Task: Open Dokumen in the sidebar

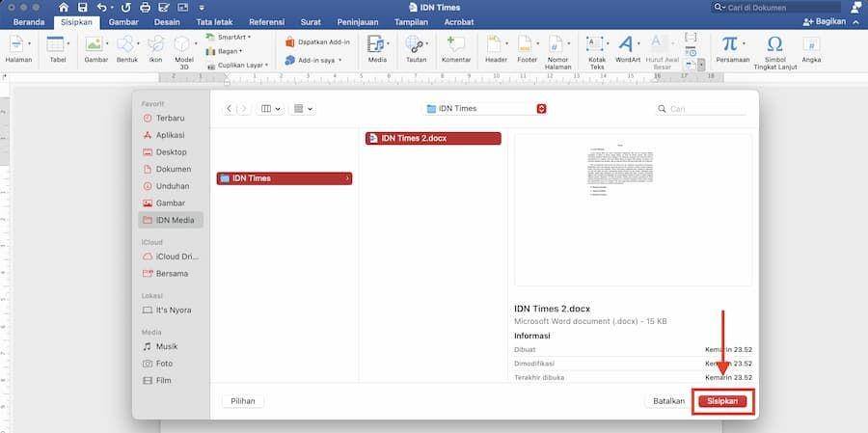Action: 171,169
